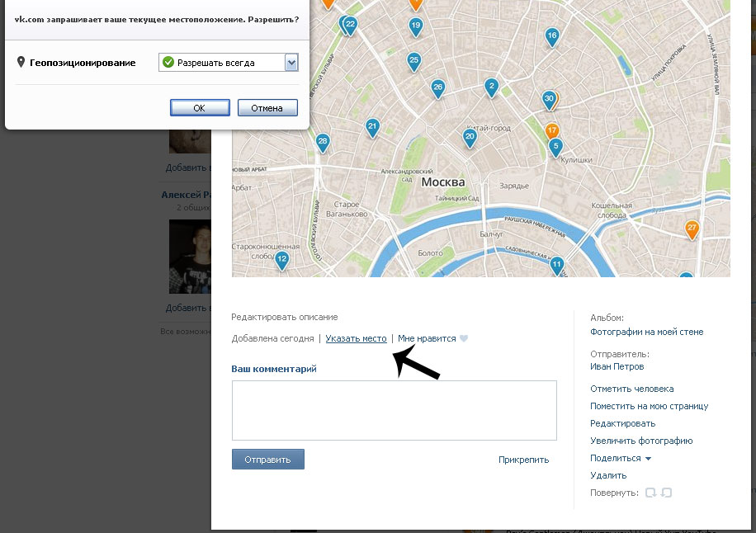Click the Редактировать link
The width and height of the screenshot is (756, 533).
tap(622, 423)
